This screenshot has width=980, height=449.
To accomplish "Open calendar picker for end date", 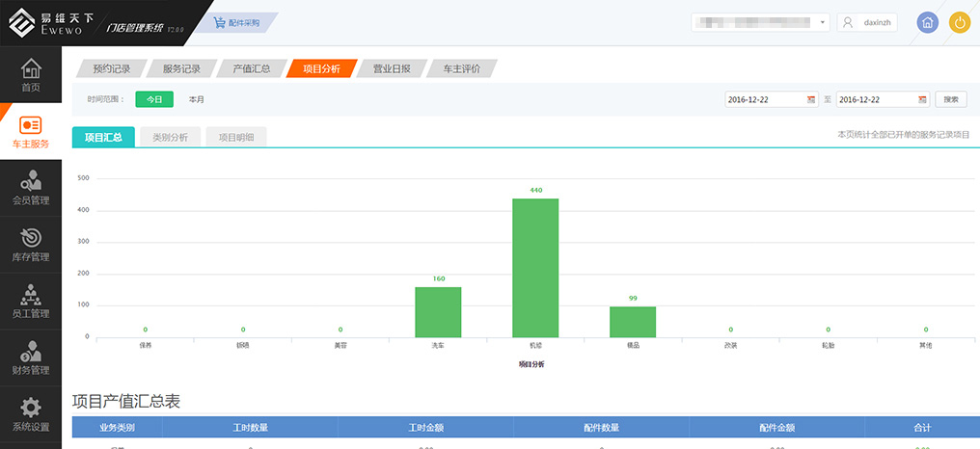I will pyautogui.click(x=923, y=99).
